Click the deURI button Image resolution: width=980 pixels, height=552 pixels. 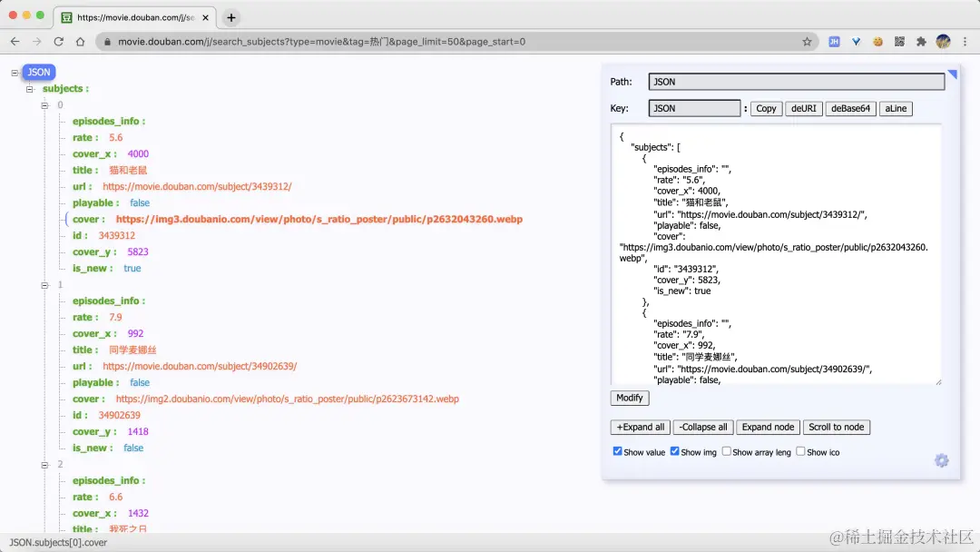tap(803, 108)
